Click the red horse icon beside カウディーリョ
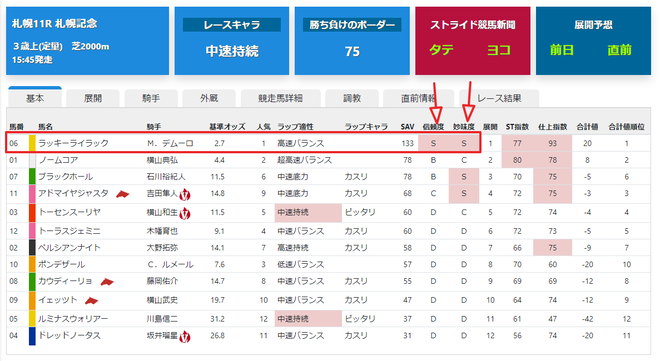 coord(107,281)
